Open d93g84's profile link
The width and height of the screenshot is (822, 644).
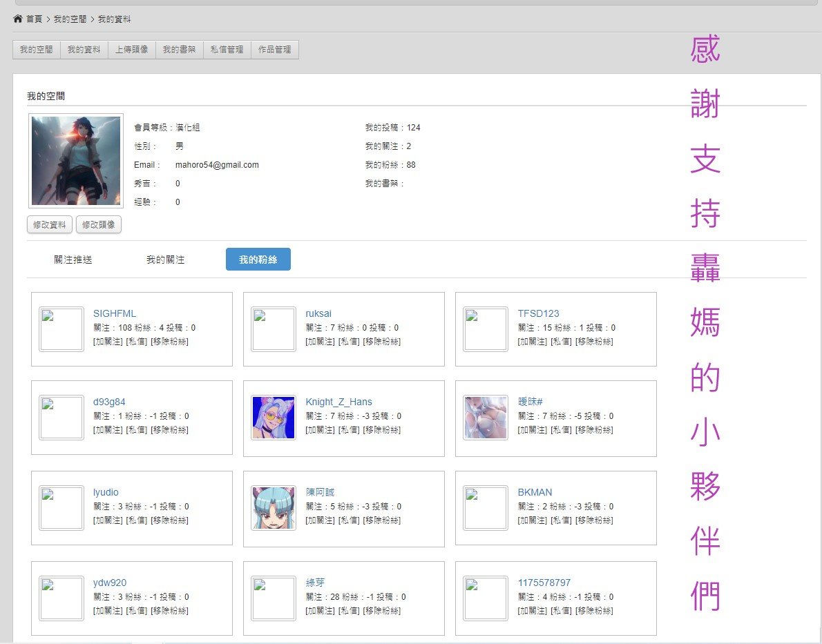109,402
